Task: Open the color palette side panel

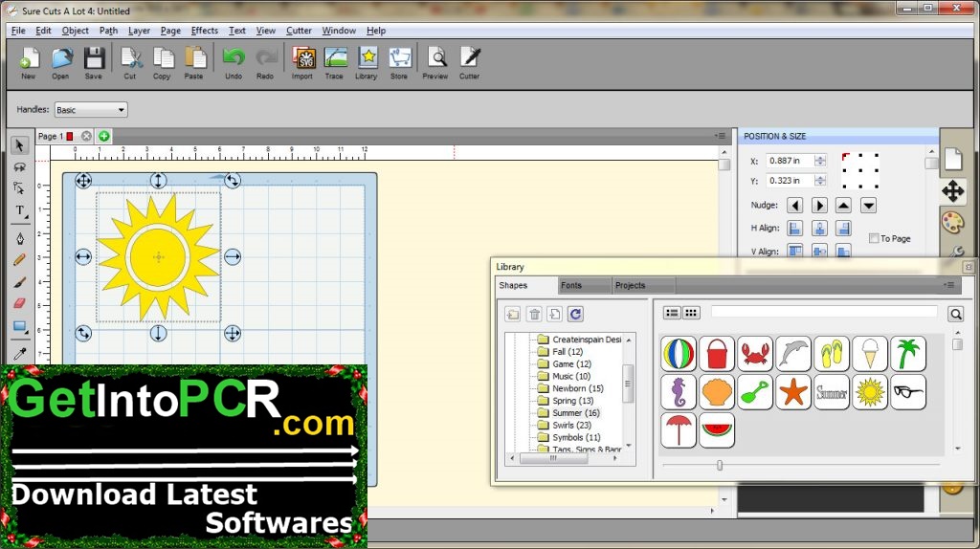Action: (953, 222)
